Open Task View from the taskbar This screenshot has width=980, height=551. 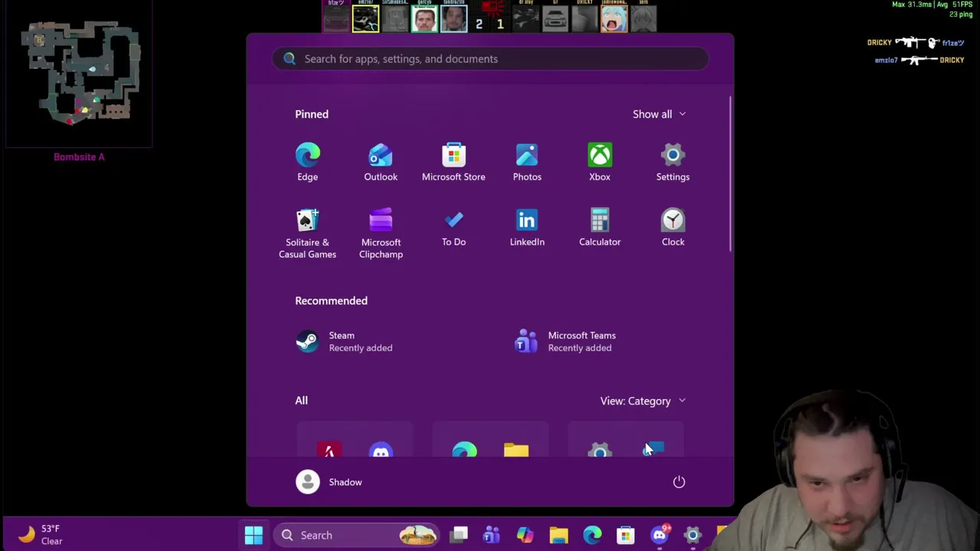click(459, 535)
